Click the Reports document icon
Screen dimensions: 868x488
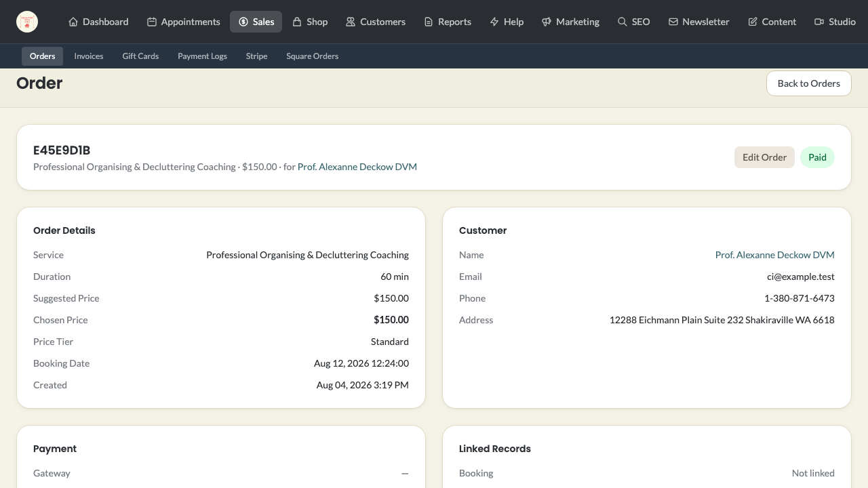(429, 22)
